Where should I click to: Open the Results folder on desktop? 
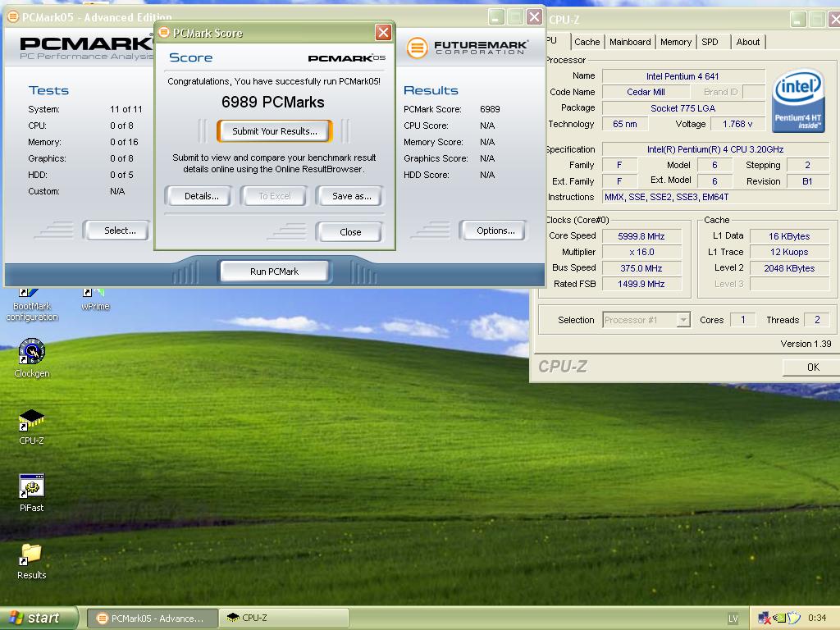coord(32,561)
